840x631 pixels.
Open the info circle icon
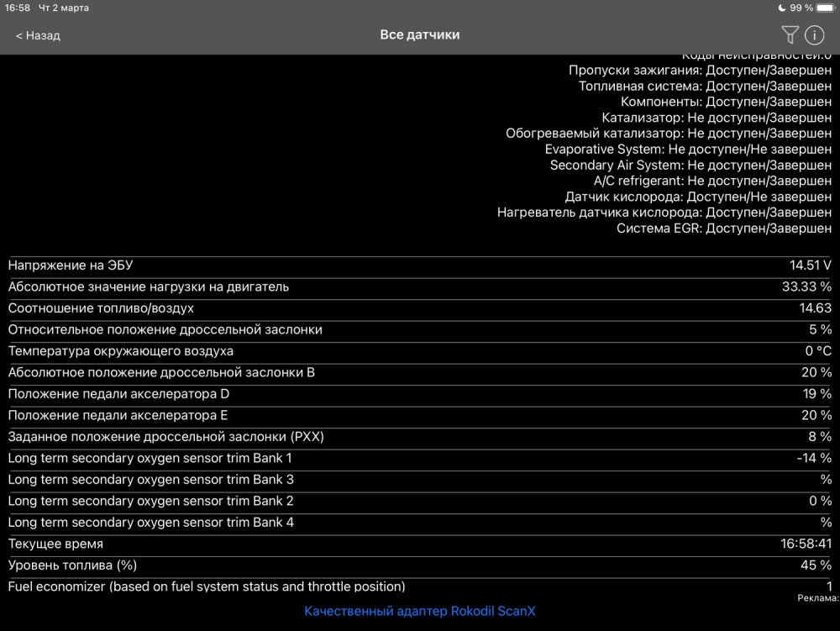(814, 34)
